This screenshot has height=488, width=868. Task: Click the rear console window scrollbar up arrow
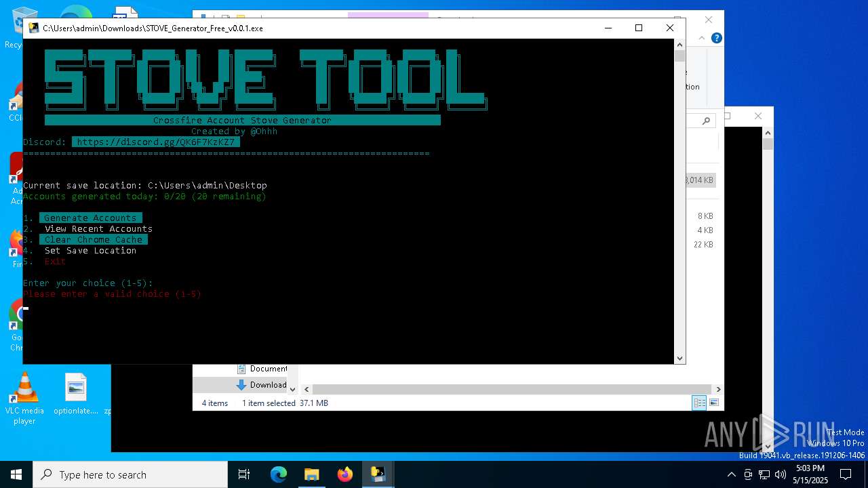click(x=768, y=133)
